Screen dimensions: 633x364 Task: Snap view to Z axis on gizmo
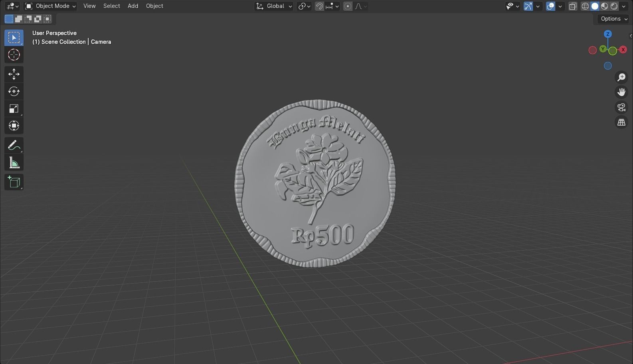tap(608, 34)
